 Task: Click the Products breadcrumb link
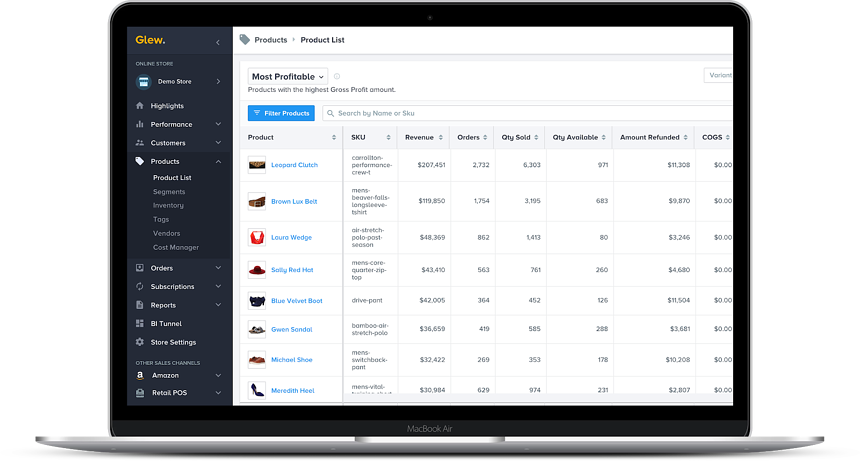(270, 40)
